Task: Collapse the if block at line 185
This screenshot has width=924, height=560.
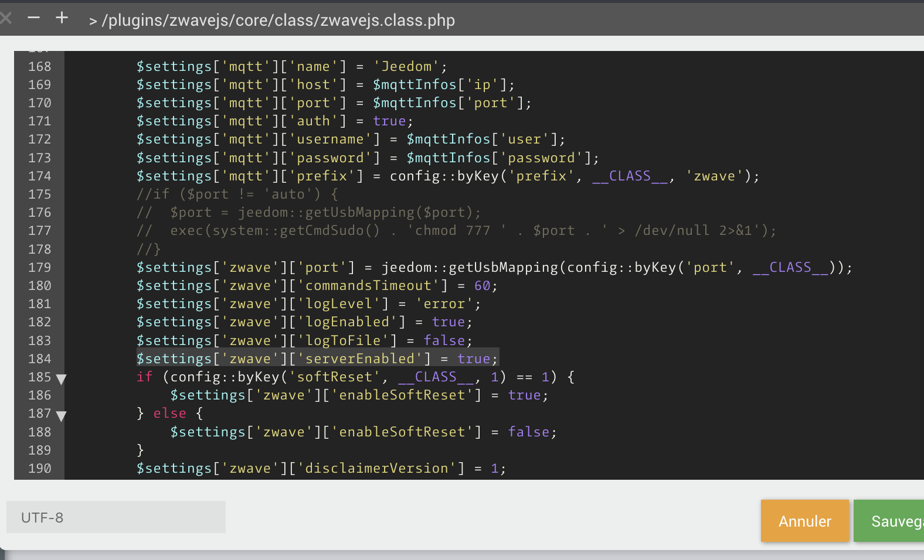Action: coord(61,378)
